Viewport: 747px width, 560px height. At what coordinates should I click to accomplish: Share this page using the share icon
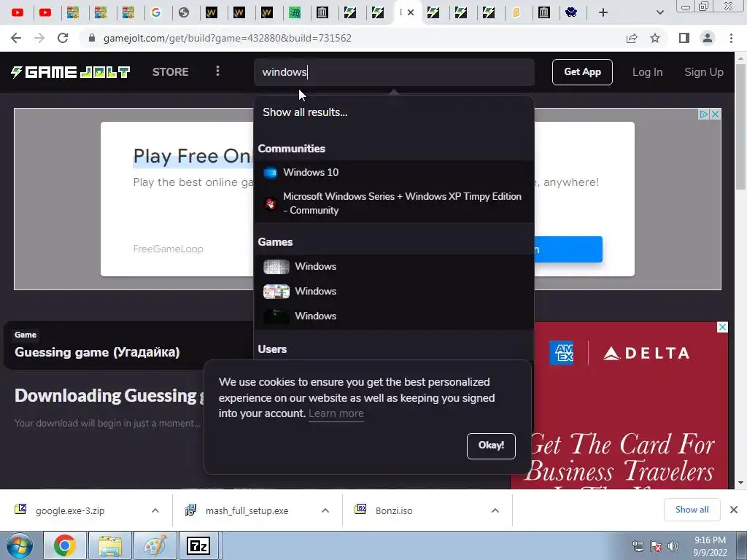tap(632, 38)
